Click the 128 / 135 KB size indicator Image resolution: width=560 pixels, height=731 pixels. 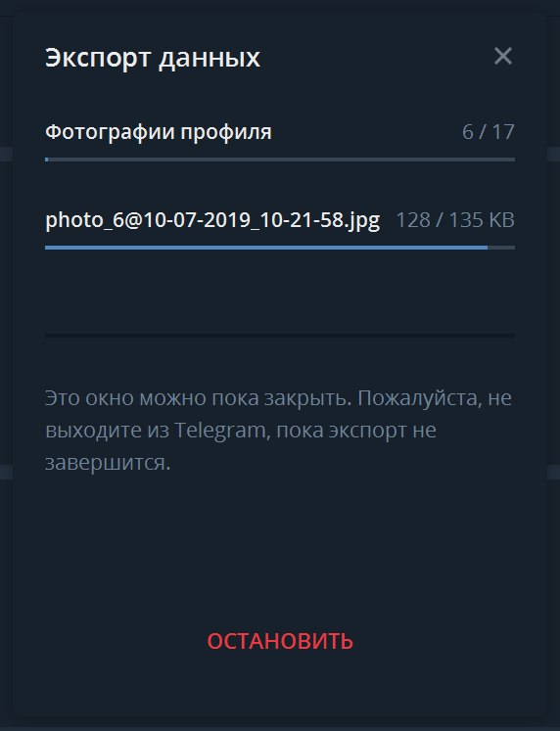coord(455,220)
